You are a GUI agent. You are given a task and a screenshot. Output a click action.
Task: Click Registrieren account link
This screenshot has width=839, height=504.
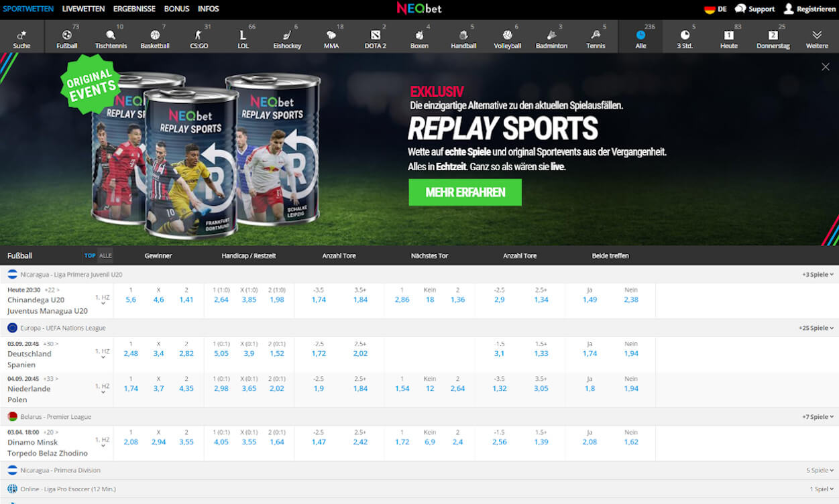coord(809,9)
